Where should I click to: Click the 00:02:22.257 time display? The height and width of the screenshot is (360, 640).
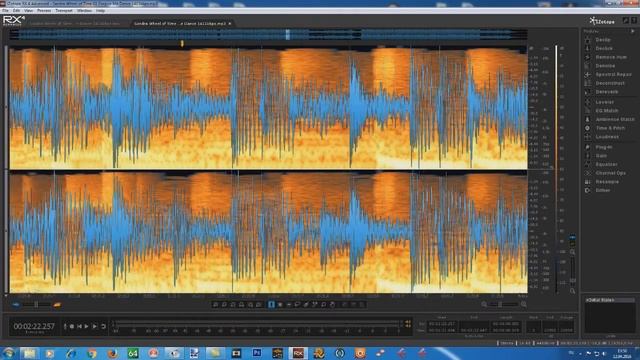34,326
